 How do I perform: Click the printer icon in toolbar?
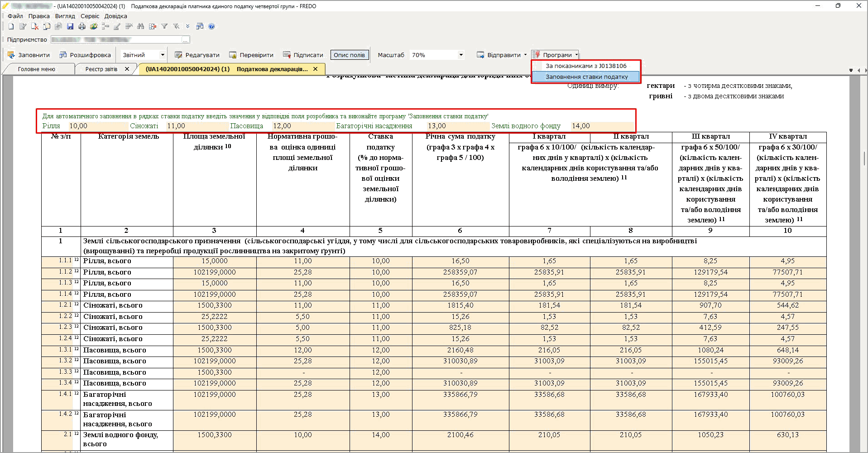point(82,26)
